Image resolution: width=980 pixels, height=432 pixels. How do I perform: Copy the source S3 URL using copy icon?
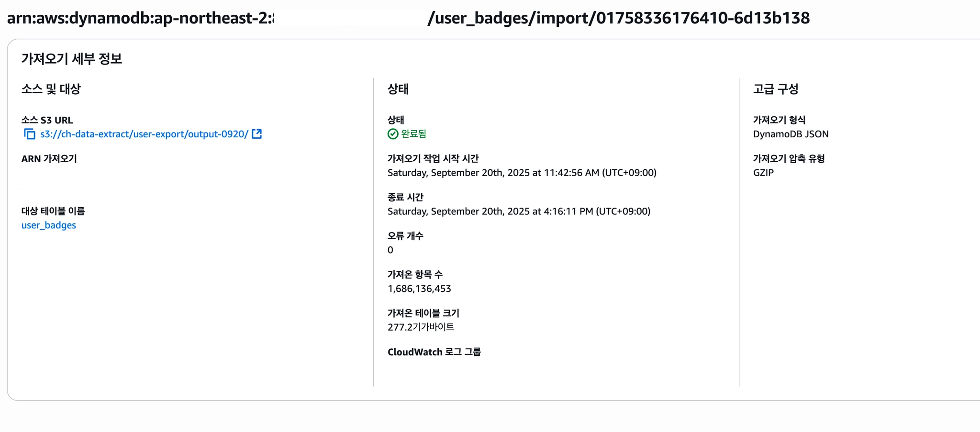tap(30, 134)
